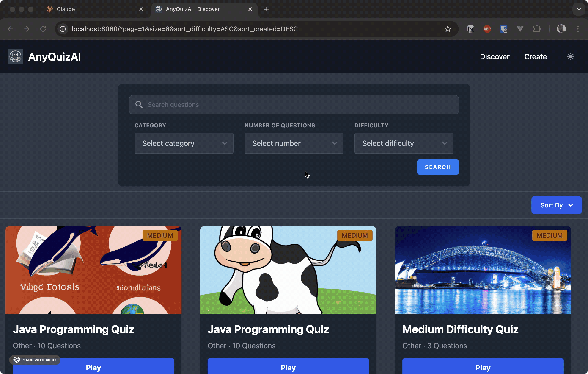
Task: Click the browser profile avatar
Action: [561, 29]
